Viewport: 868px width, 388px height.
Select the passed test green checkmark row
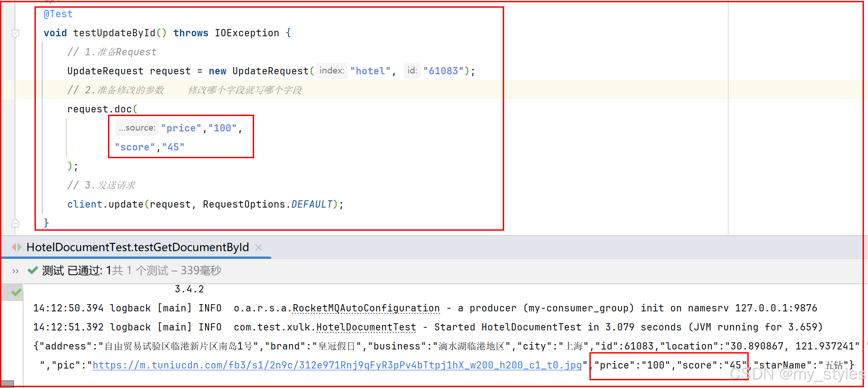pos(16,292)
